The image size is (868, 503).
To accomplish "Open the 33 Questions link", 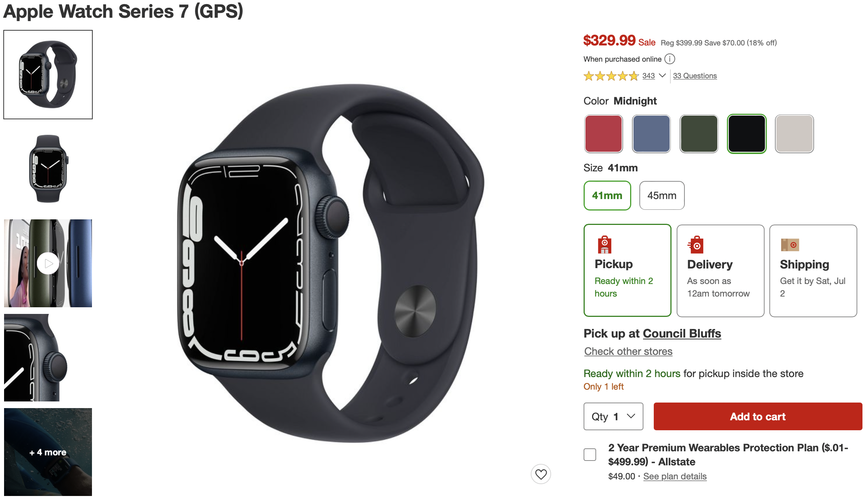I will click(695, 76).
